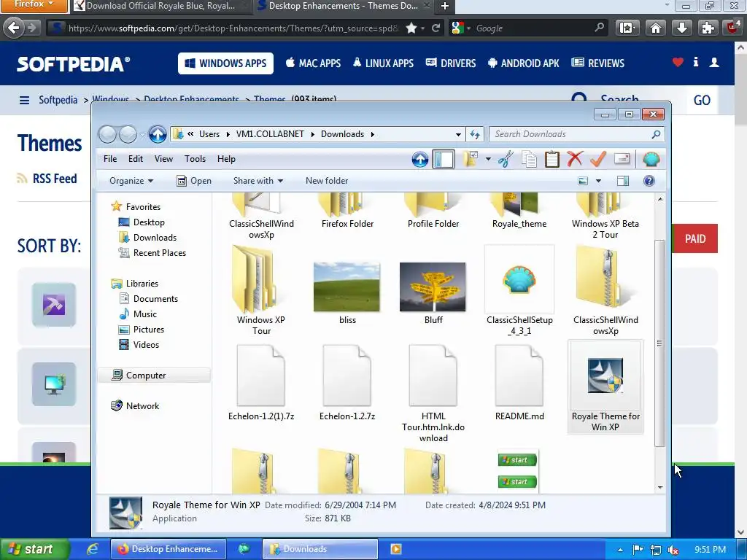Screen dimensions: 747x560
Task: Open a new Firefox tab with plus button
Action: (x=444, y=6)
